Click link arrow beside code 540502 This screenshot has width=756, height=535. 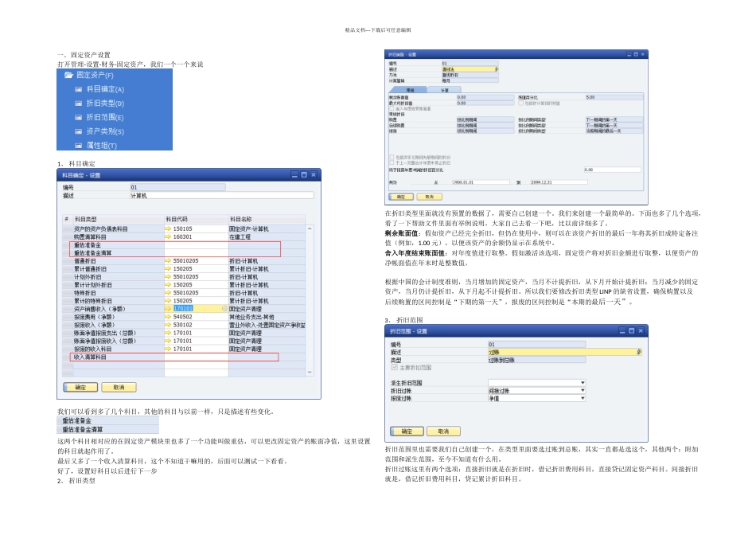(x=168, y=317)
